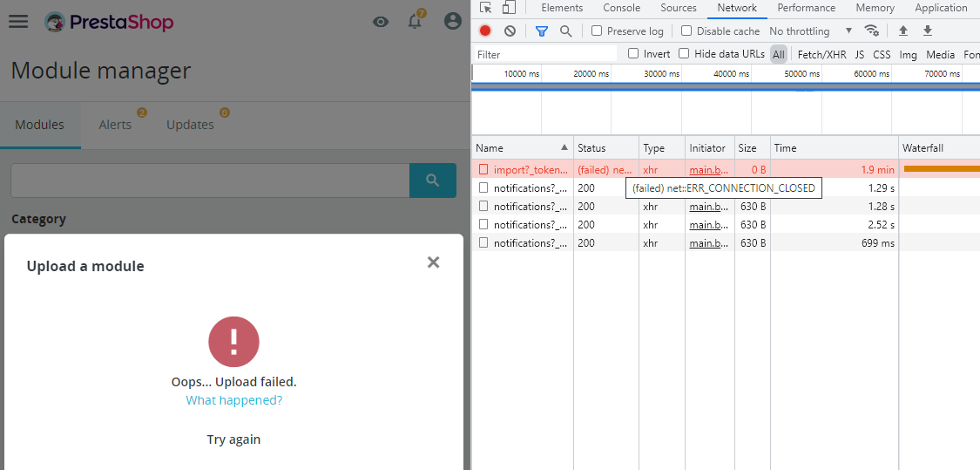Viewport: 980px width, 470px height.
Task: Open the employee profile avatar icon
Action: click(x=452, y=21)
